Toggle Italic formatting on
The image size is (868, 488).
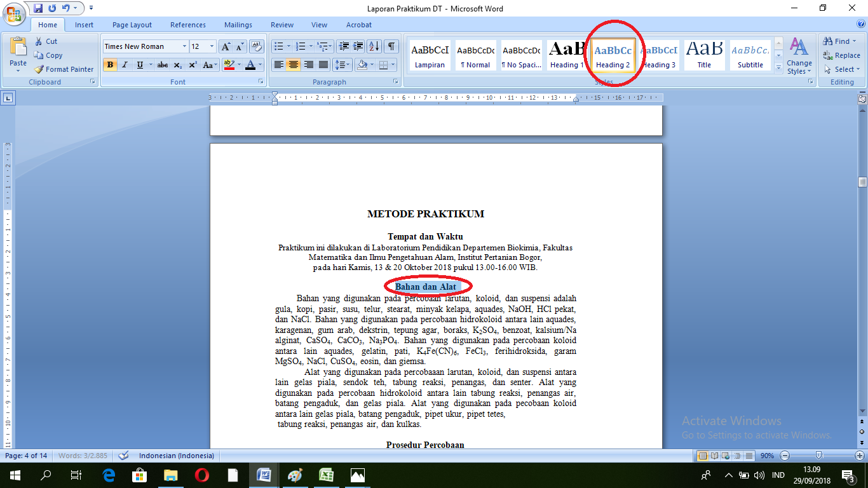[x=125, y=65]
